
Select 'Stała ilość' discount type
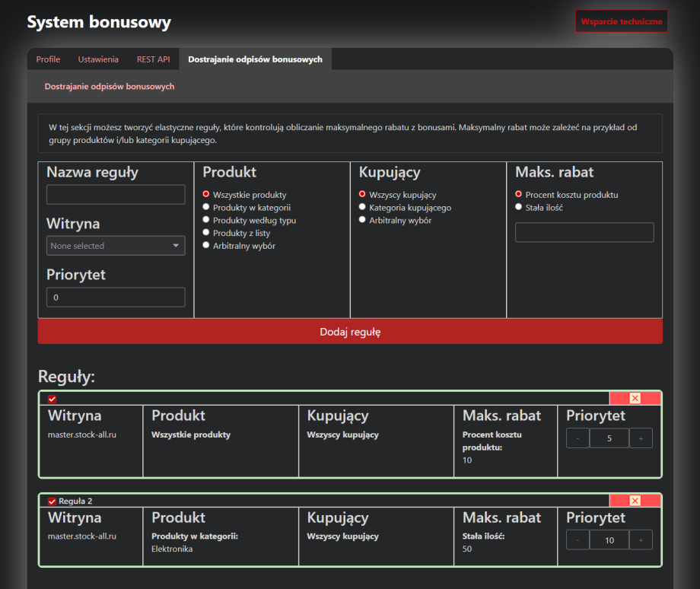click(x=519, y=206)
